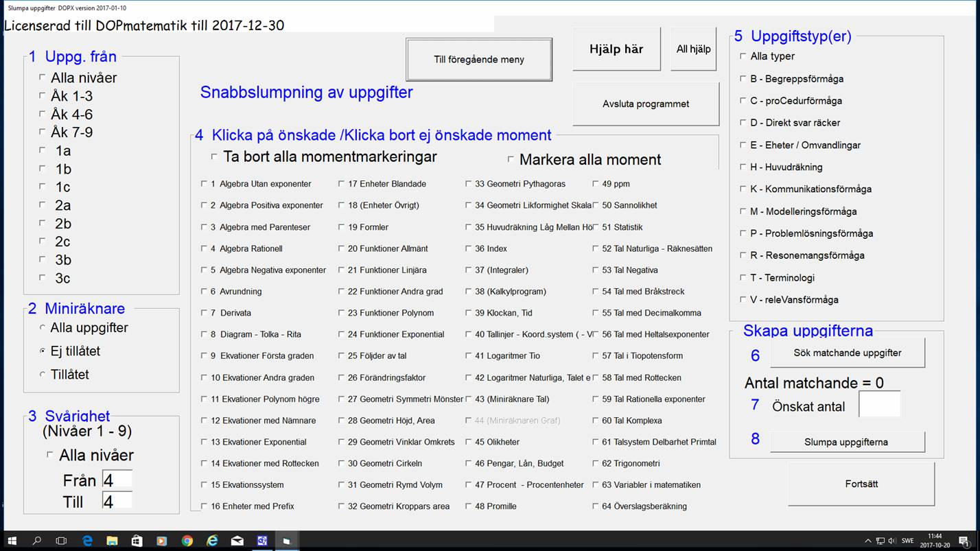980x551 pixels.
Task: Click the 'Önskat antal' input field
Action: (879, 405)
